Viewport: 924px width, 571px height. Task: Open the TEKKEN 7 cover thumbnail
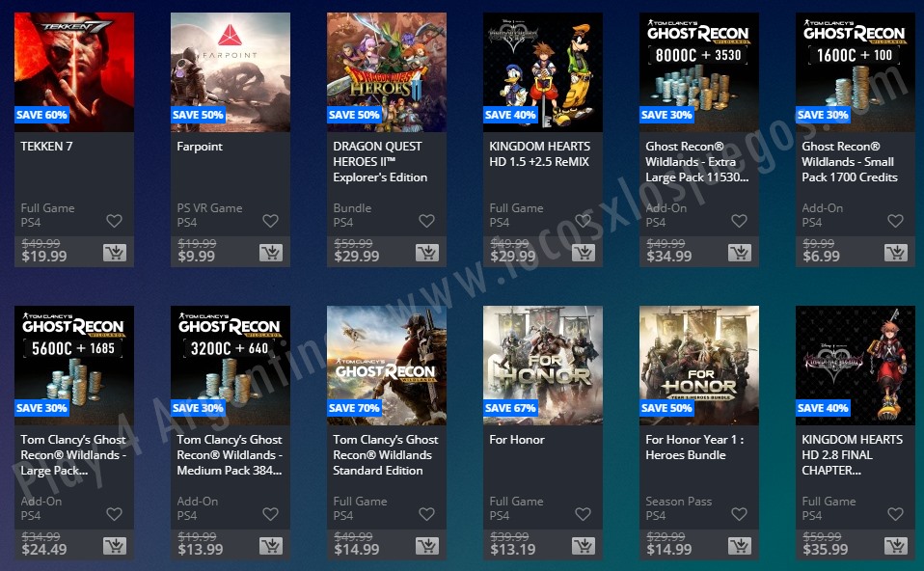(74, 72)
